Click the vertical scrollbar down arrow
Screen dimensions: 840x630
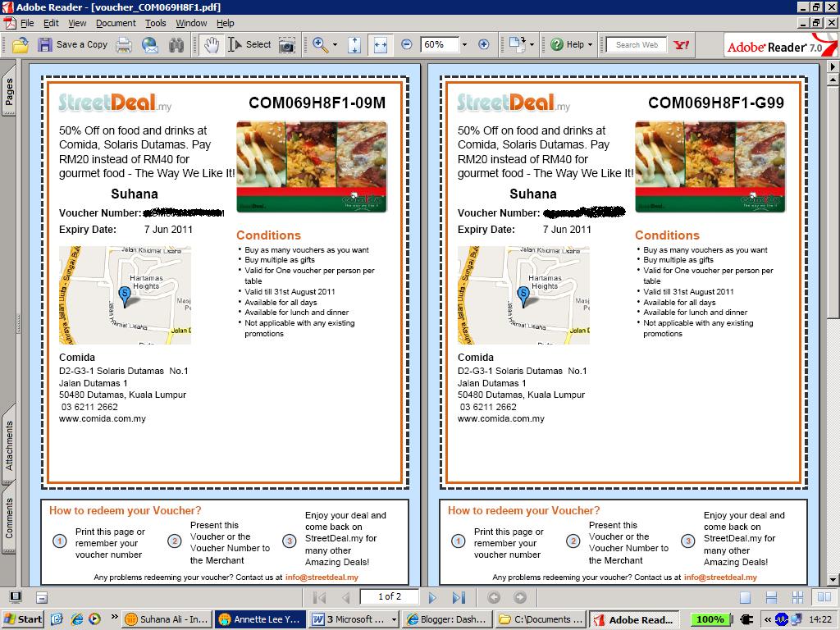(833, 580)
